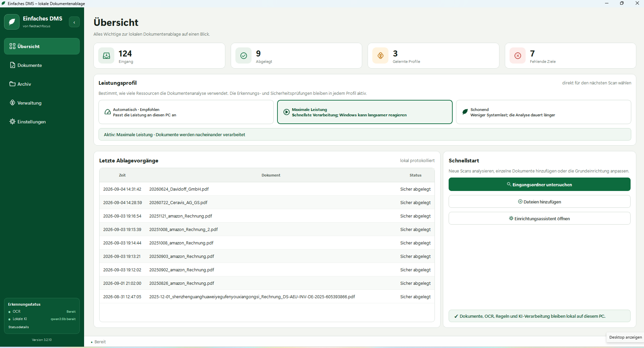Viewport: 644px width, 348px height.
Task: Click the gauge icon on Automatisch card
Action: (108, 112)
